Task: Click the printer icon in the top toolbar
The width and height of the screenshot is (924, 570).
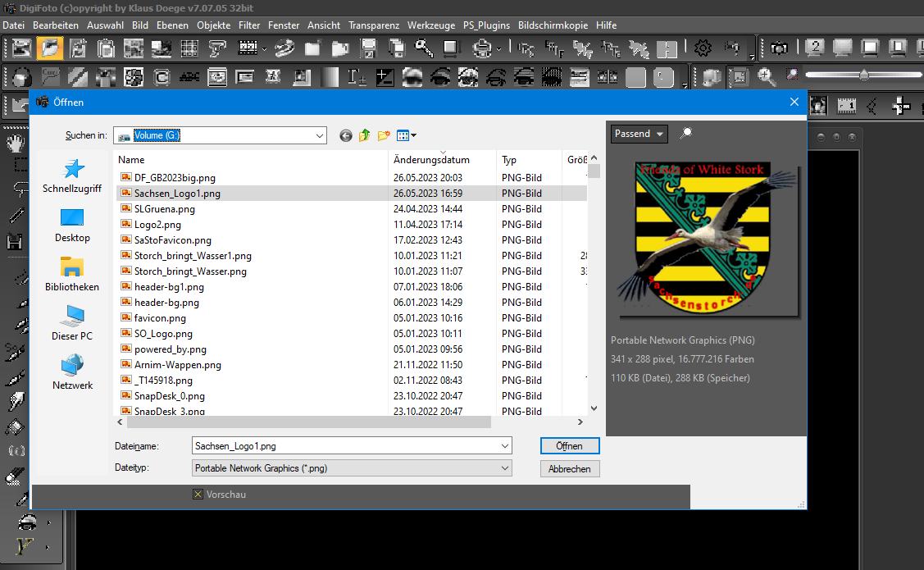Action: point(482,48)
